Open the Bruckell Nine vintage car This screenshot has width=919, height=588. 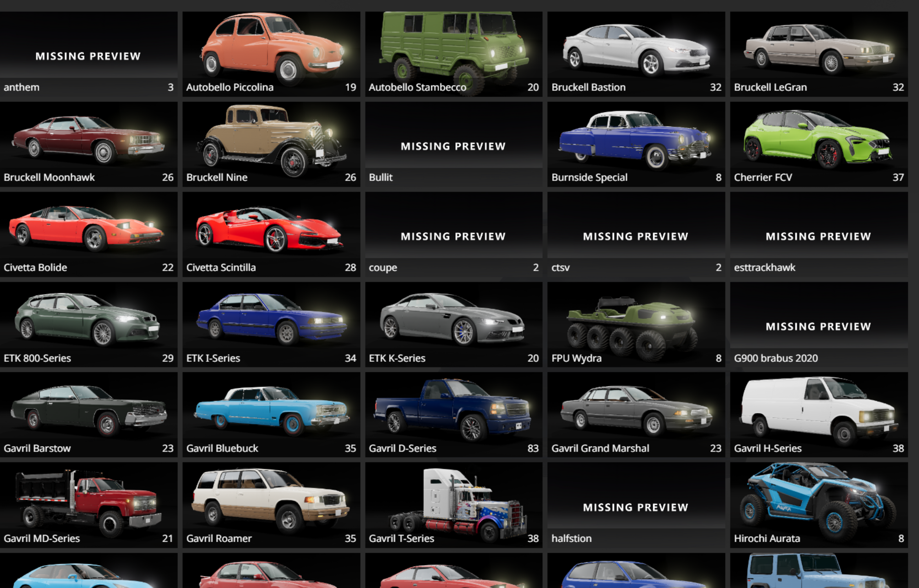pos(271,144)
